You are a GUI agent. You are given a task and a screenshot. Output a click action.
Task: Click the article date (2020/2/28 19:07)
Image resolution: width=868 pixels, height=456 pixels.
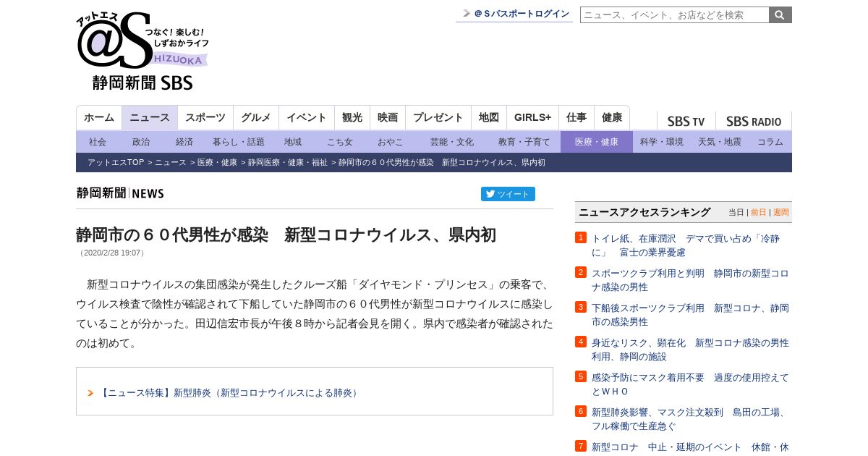pos(112,253)
